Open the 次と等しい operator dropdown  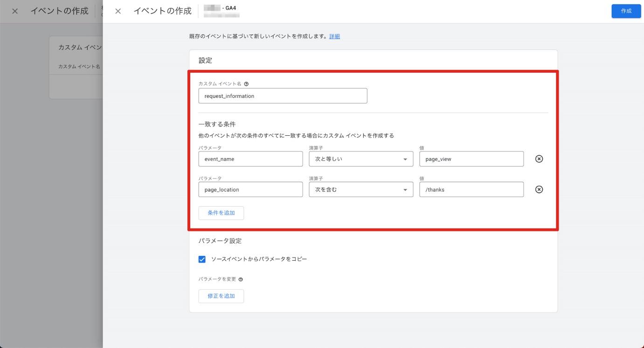point(361,159)
